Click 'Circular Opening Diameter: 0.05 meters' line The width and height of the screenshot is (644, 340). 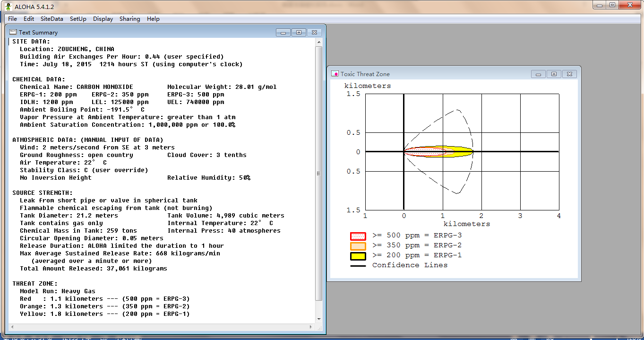coord(92,238)
